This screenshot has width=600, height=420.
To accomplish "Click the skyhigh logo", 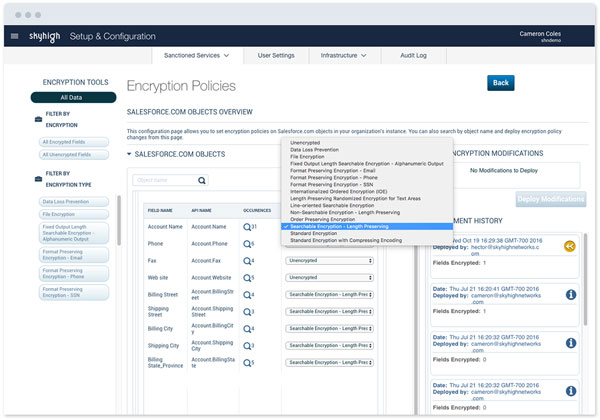I will pos(44,36).
